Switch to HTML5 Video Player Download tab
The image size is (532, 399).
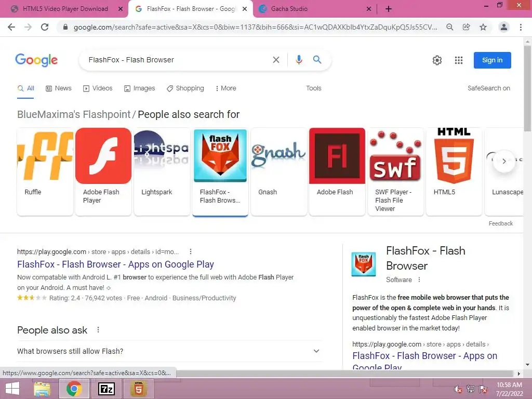click(x=65, y=9)
